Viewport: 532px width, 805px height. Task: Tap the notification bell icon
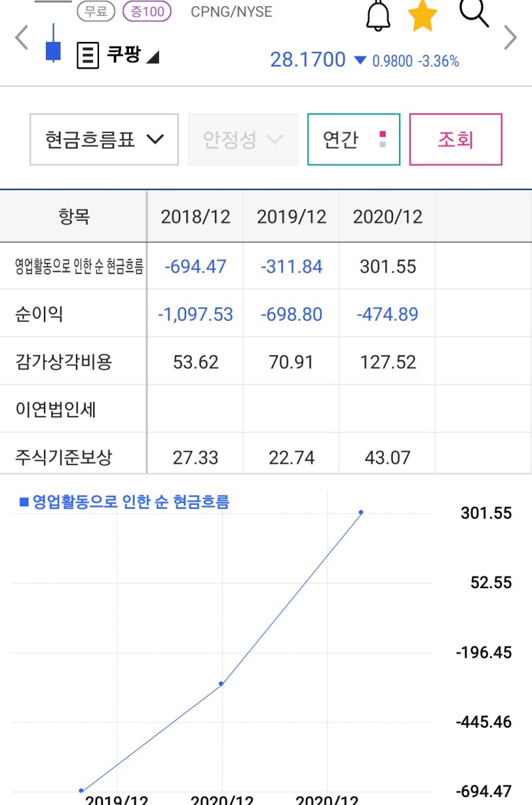click(x=378, y=15)
